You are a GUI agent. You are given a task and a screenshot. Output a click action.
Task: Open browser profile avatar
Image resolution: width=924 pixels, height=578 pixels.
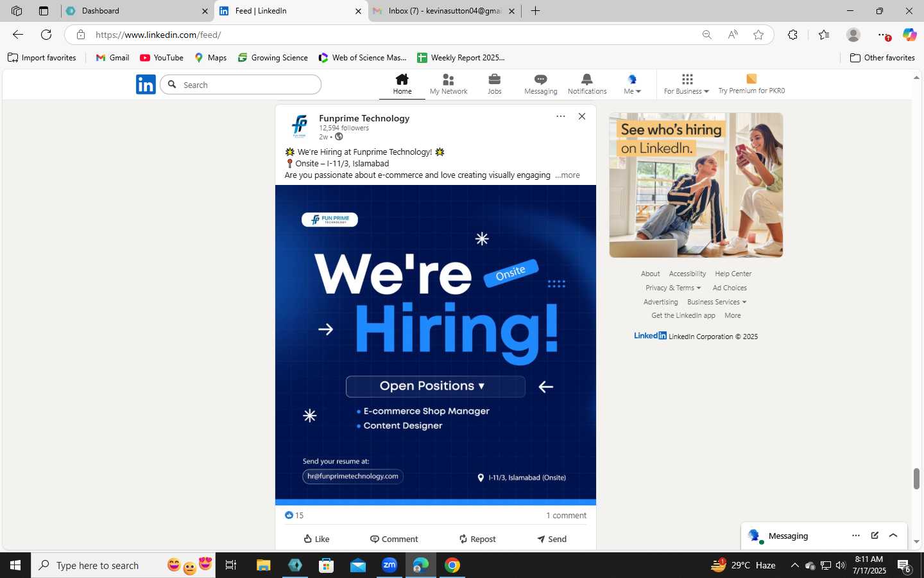click(853, 35)
